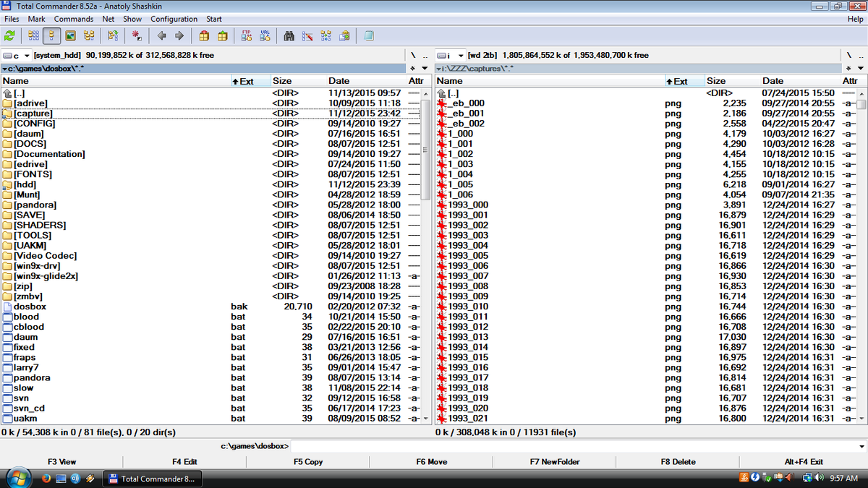Select the _eb_001 png file
This screenshot has height=488, width=868.
(645, 114)
